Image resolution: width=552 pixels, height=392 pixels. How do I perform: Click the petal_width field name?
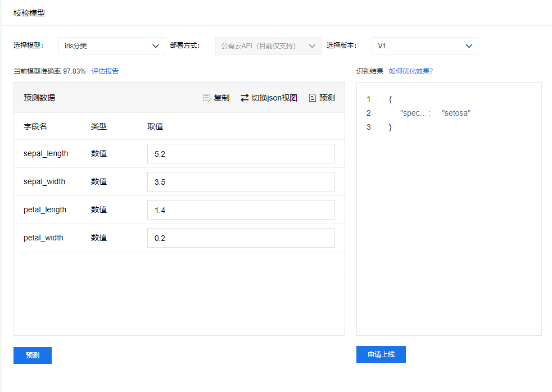pyautogui.click(x=43, y=238)
